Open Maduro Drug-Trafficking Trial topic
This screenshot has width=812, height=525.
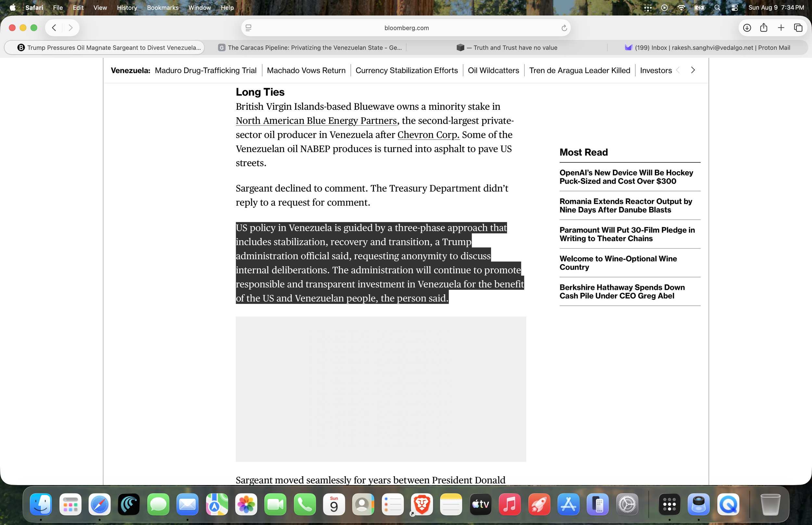pyautogui.click(x=206, y=70)
